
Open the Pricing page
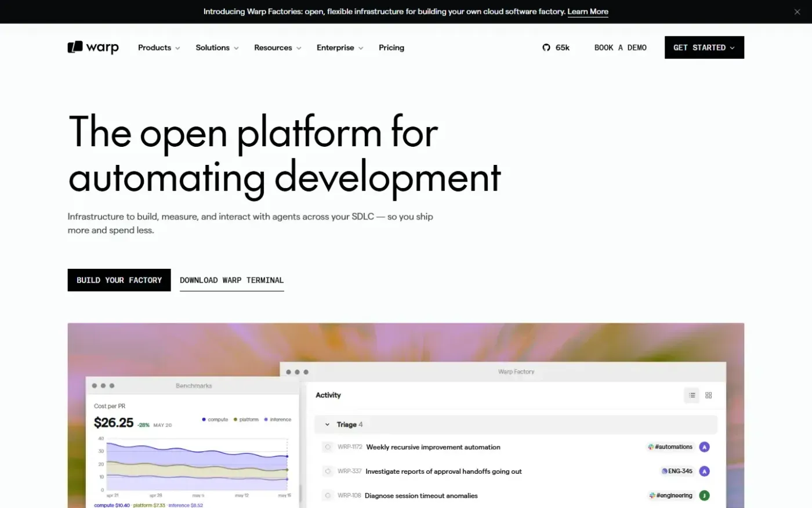(x=391, y=48)
